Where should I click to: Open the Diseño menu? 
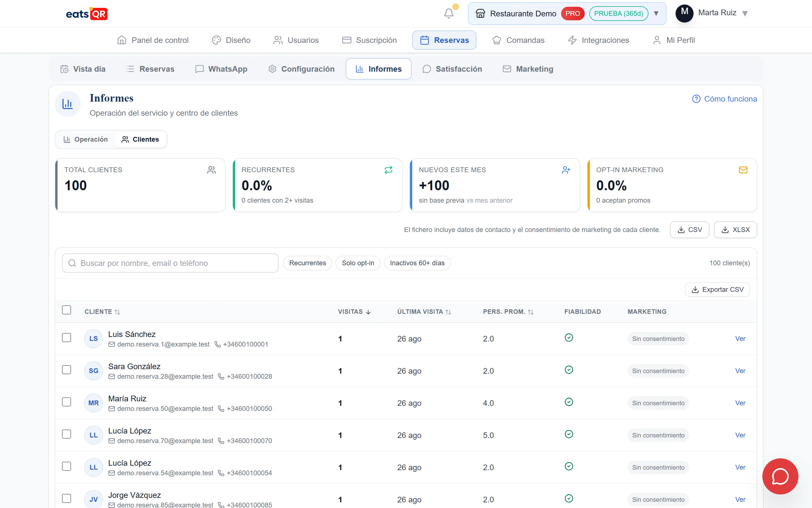231,40
